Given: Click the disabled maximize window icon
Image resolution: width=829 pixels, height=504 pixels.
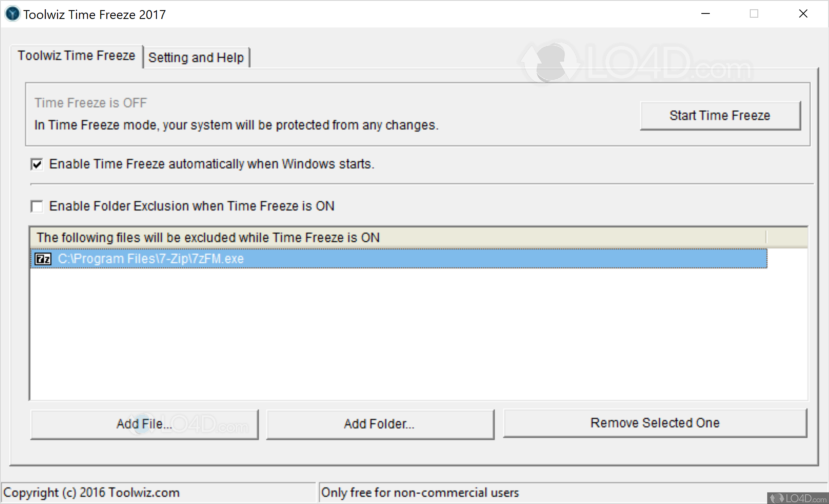Looking at the screenshot, I should pyautogui.click(x=754, y=14).
